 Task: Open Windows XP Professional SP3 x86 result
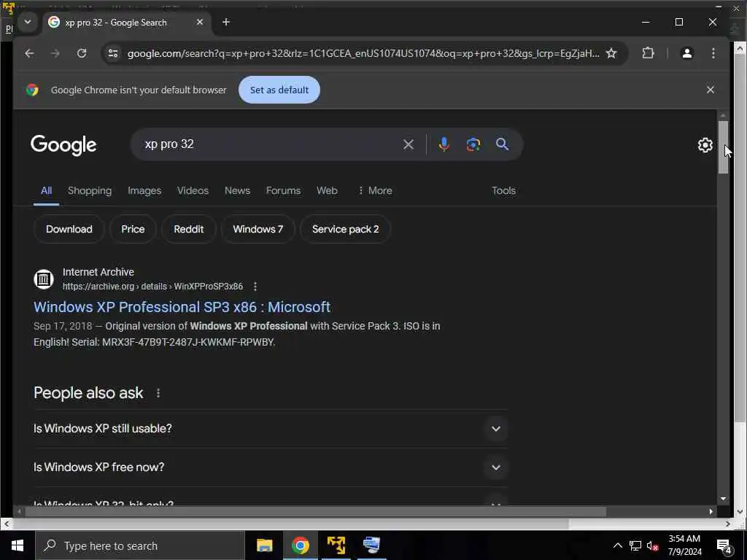coord(182,307)
